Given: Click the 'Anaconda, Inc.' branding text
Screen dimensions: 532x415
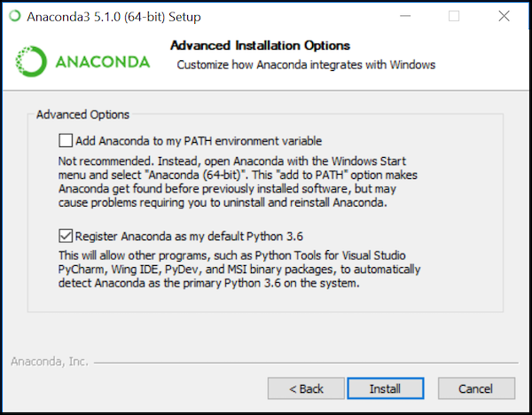Looking at the screenshot, I should click(x=50, y=362).
